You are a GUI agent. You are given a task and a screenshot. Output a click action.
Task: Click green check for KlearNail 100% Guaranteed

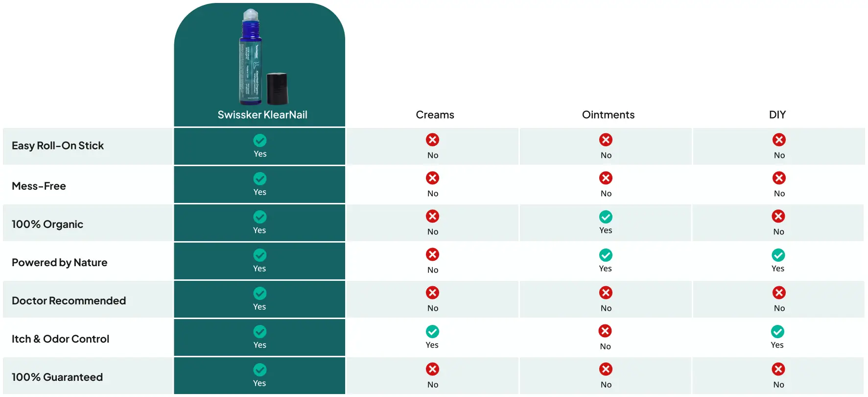(x=260, y=370)
